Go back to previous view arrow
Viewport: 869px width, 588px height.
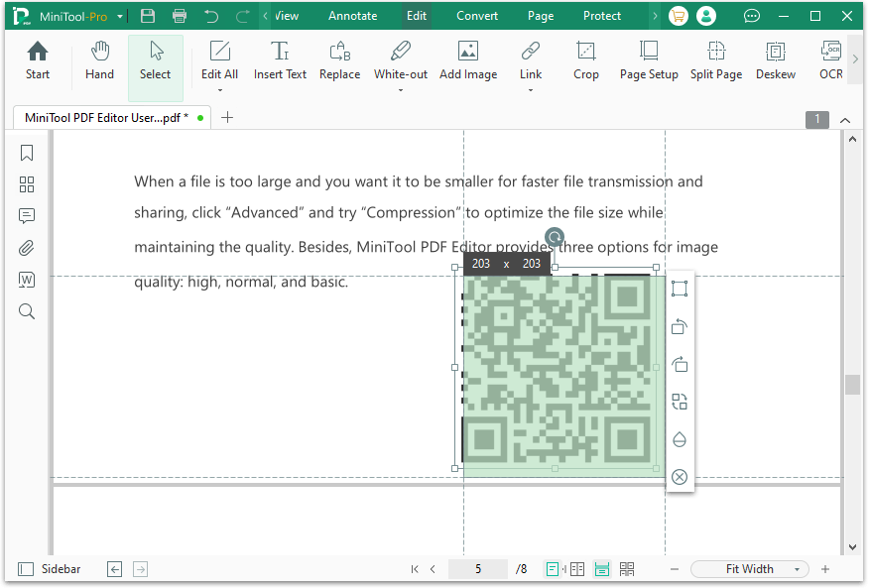(x=115, y=569)
